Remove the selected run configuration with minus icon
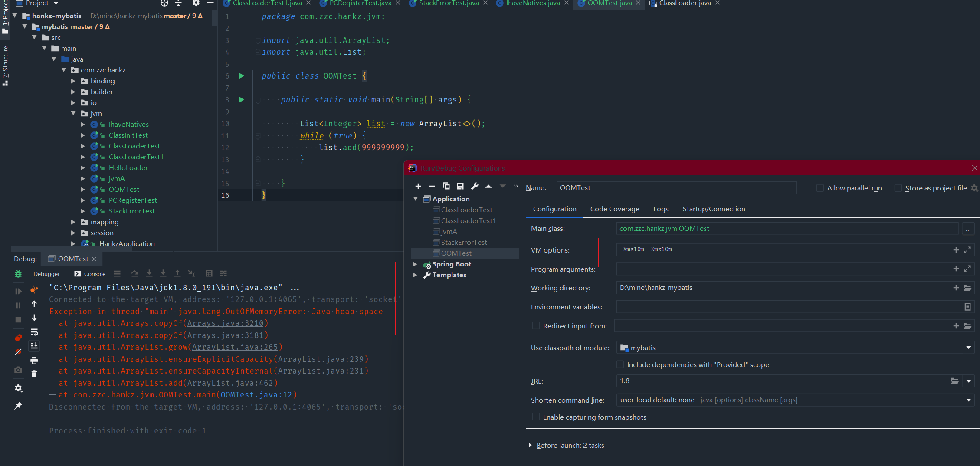The image size is (980, 466). pyautogui.click(x=432, y=186)
